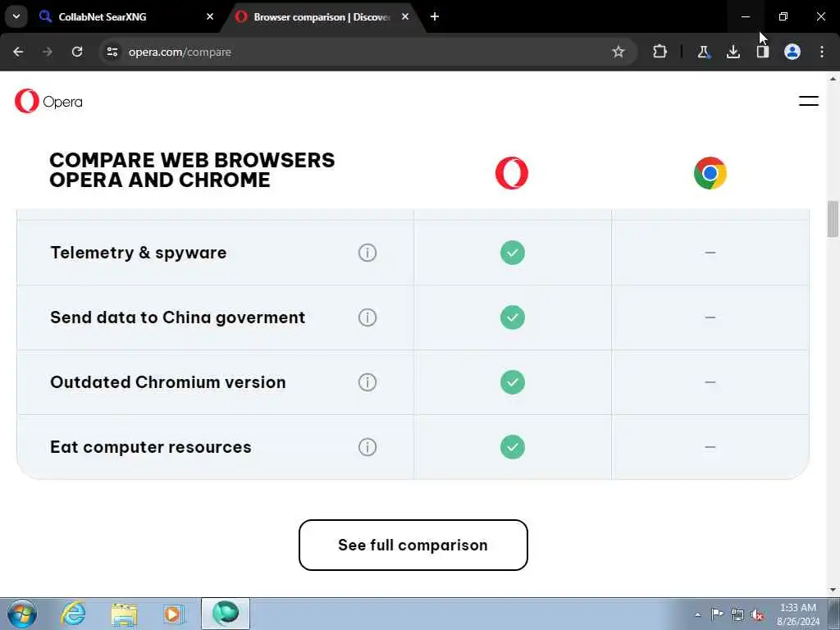Click Opera checkmark for Send data to China

(x=512, y=317)
